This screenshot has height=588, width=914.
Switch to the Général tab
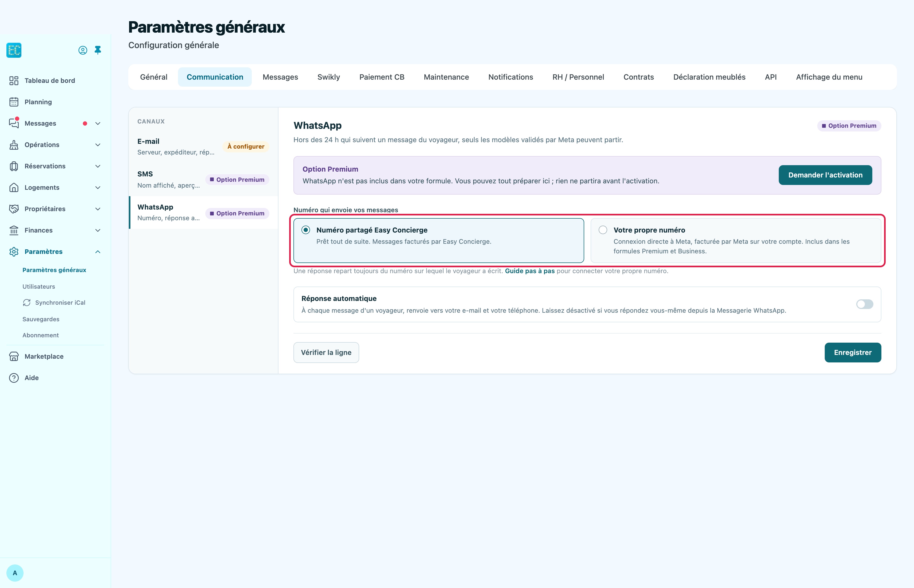pos(153,77)
